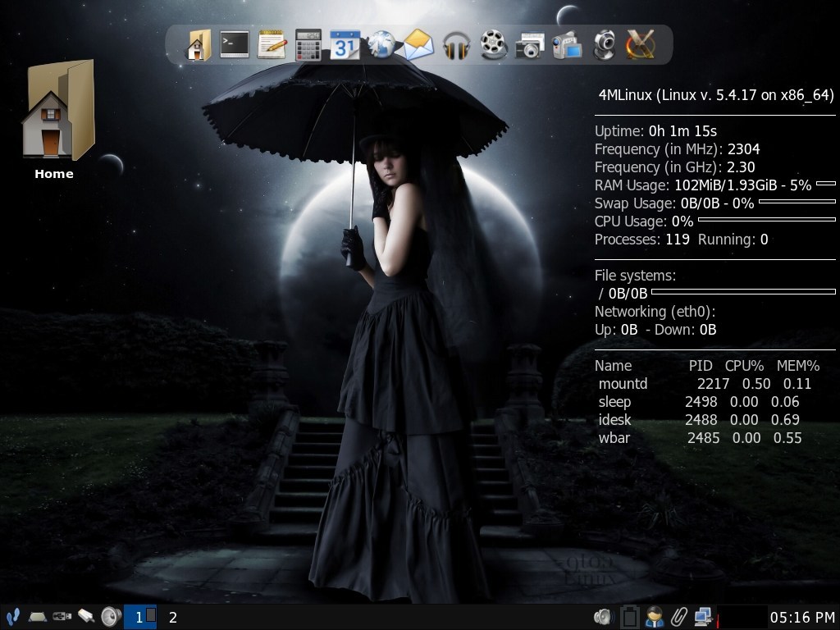Click the pen drive icon in the taskbar

coord(85,616)
